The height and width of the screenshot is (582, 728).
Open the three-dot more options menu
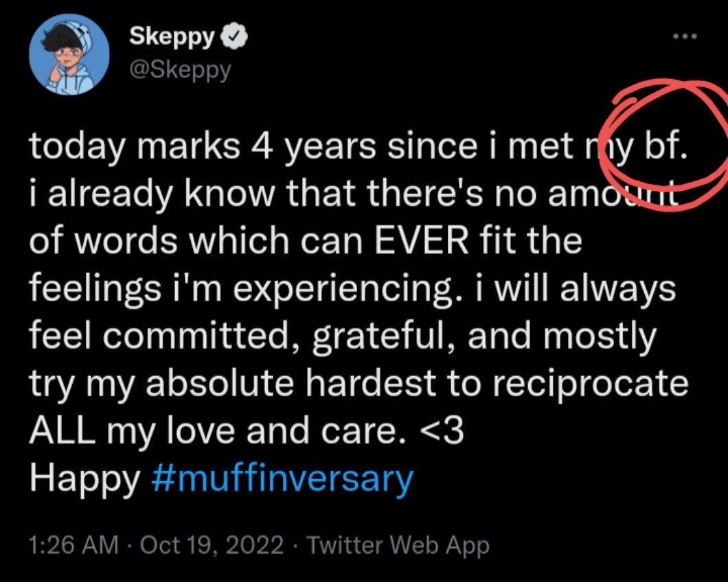pyautogui.click(x=685, y=36)
